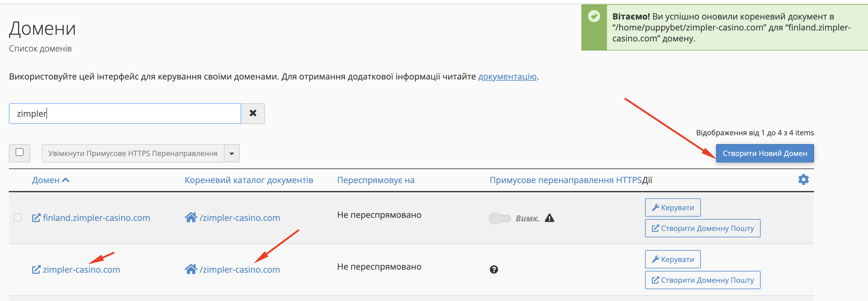Sort by Переспрямовує на column
The height and width of the screenshot is (301, 868).
coord(376,180)
